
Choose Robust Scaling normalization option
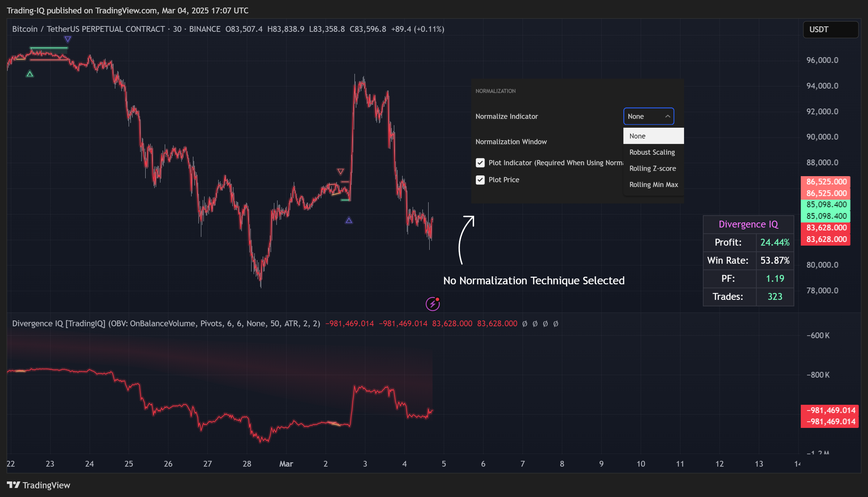[x=653, y=152]
